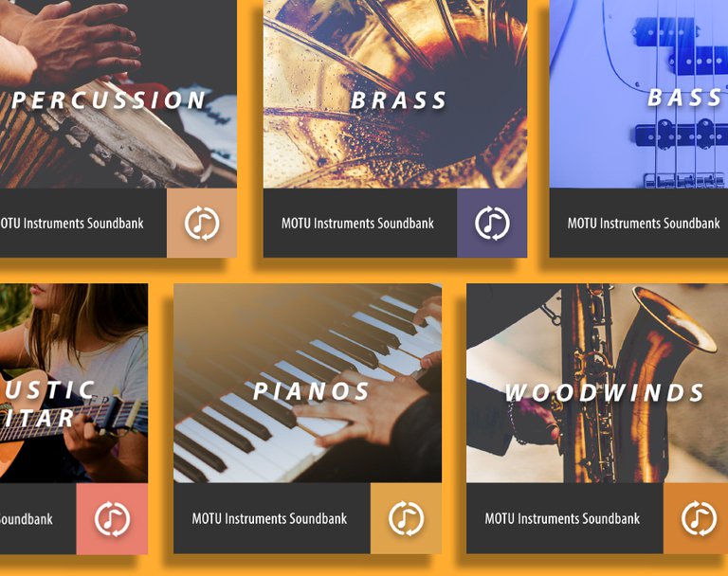
Task: Click Brass card's MOTU Instruments Soundbank label
Action: (x=357, y=224)
